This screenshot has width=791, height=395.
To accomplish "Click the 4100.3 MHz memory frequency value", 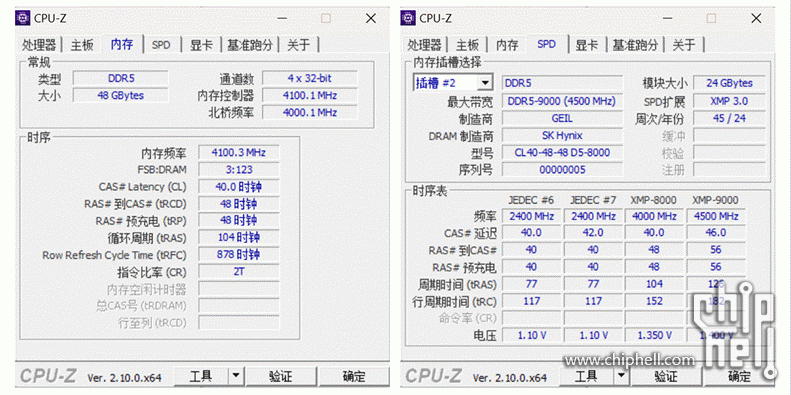I will (239, 152).
